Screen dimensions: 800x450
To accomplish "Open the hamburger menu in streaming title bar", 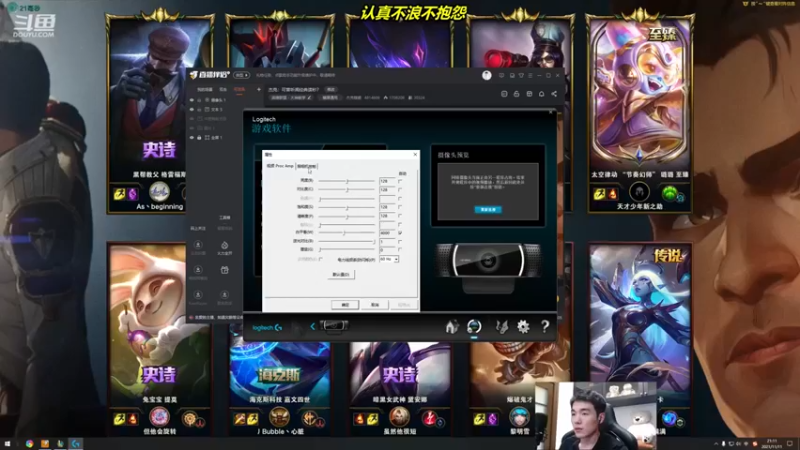I will 530,76.
